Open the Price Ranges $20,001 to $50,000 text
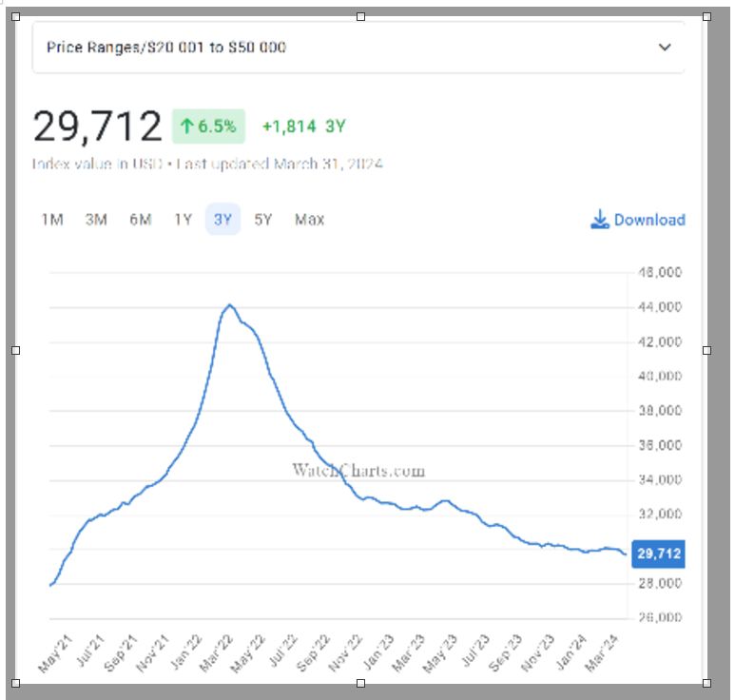The height and width of the screenshot is (700, 735). [x=165, y=48]
